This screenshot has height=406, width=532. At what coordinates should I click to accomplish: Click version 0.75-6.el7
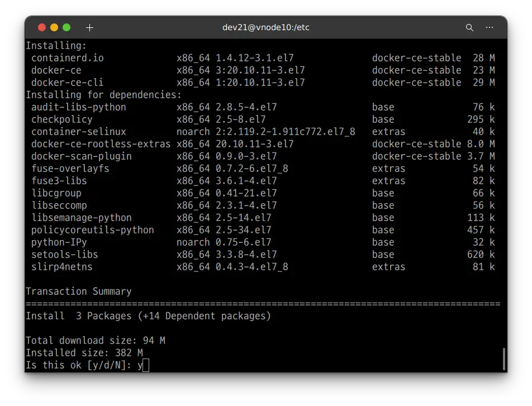coord(243,242)
